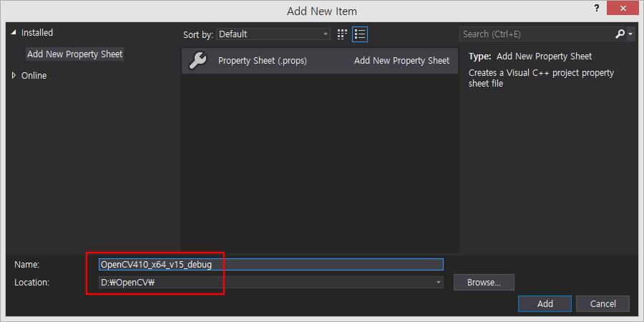This screenshot has height=322, width=644.
Task: Click the search magnifier icon
Action: (x=620, y=34)
